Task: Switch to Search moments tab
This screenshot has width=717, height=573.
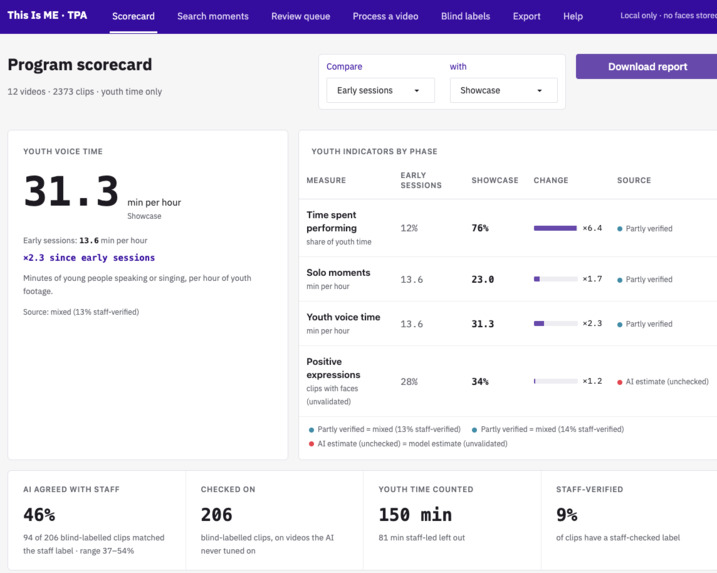Action: pyautogui.click(x=213, y=16)
